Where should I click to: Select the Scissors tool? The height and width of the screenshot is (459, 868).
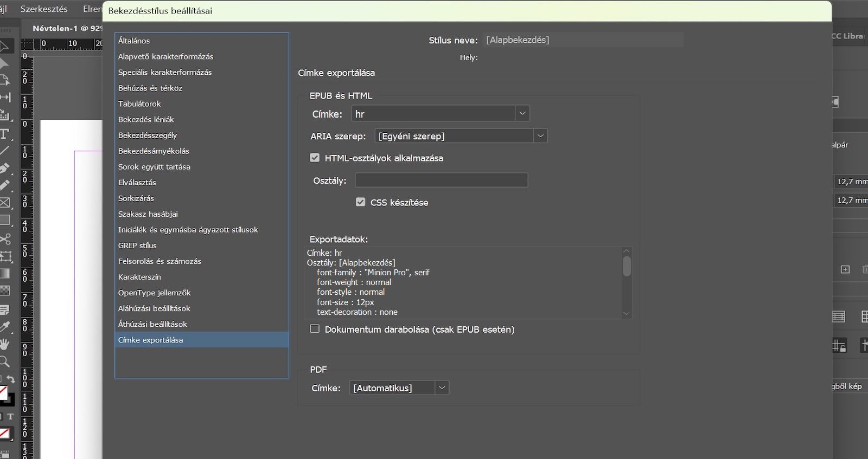4,239
